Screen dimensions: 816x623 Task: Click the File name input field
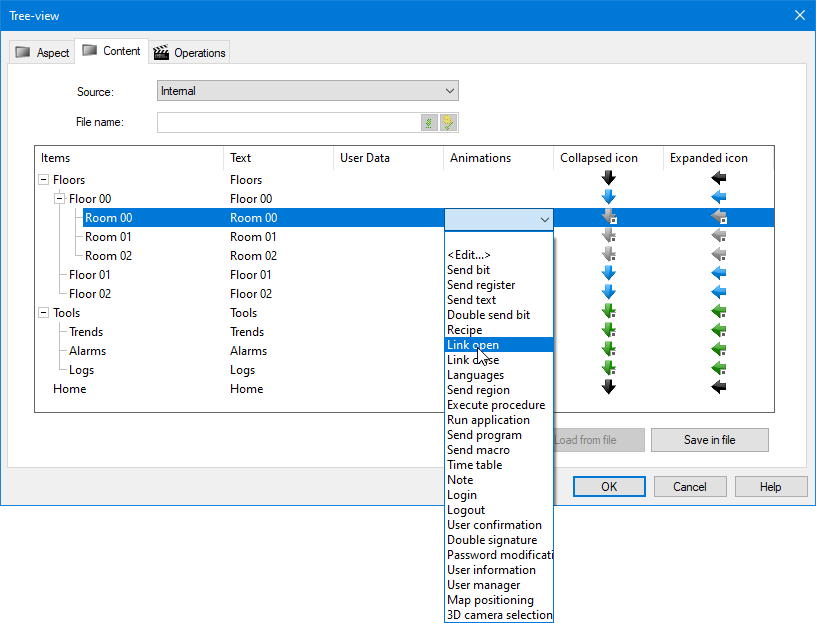pyautogui.click(x=288, y=123)
